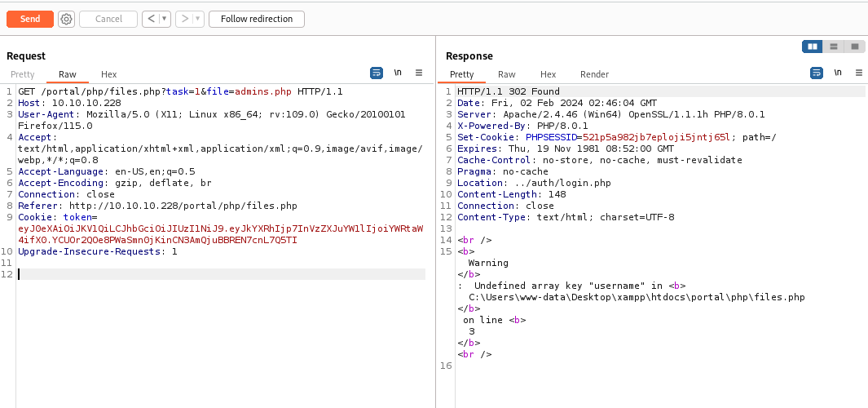The image size is (868, 408).
Task: Click the Send button
Action: (30, 19)
